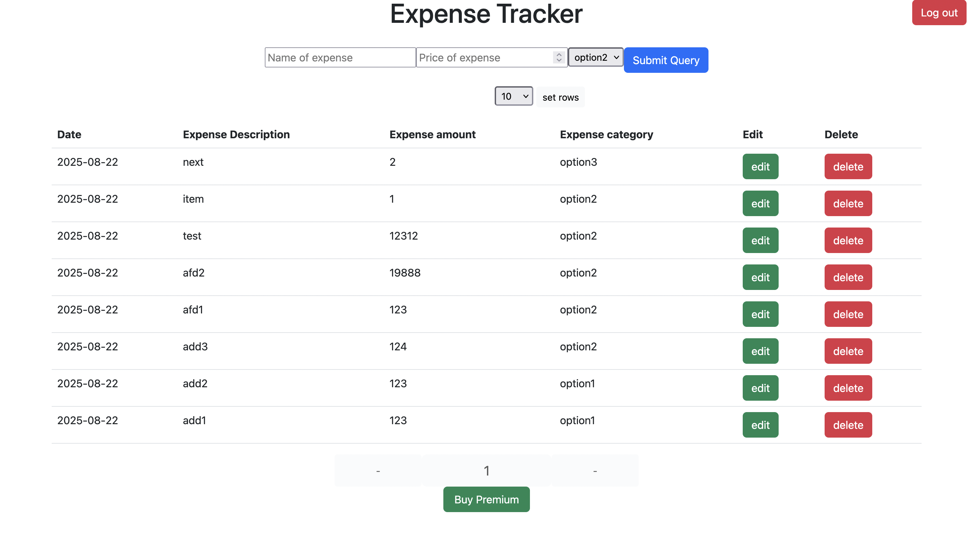The image size is (980, 547).
Task: Delete the 'afd2' expense entry
Action: (x=848, y=277)
